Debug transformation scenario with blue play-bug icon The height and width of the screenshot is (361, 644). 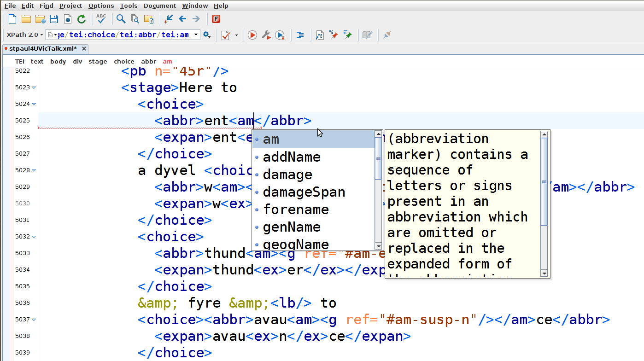pyautogui.click(x=280, y=35)
